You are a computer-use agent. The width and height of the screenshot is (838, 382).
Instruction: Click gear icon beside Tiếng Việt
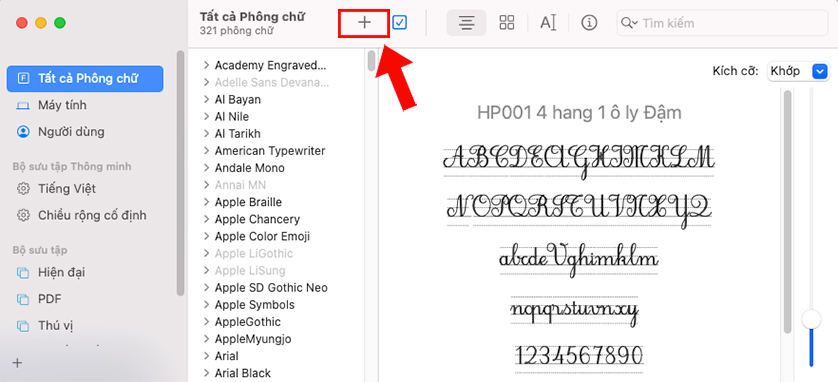pos(23,189)
